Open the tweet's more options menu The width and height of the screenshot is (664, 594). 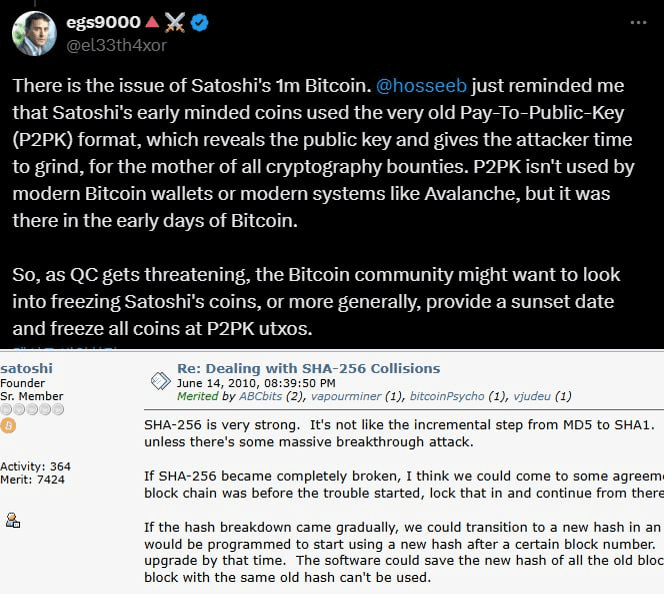coord(639,21)
